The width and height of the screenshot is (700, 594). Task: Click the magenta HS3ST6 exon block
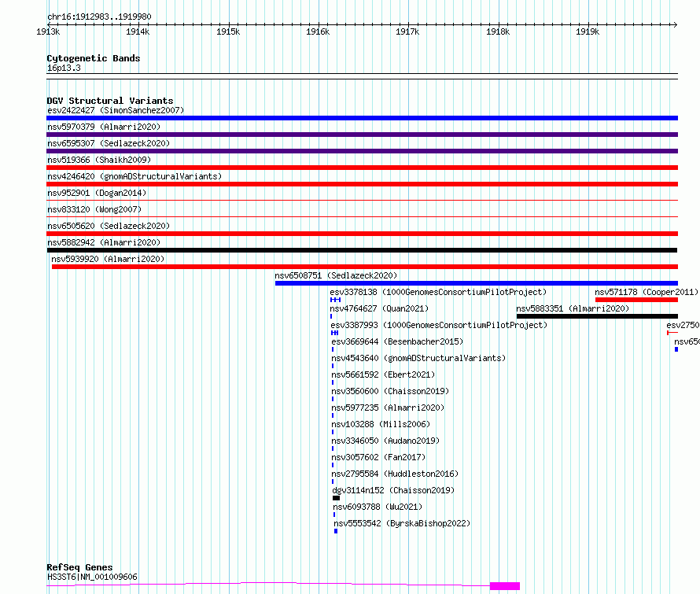click(505, 586)
